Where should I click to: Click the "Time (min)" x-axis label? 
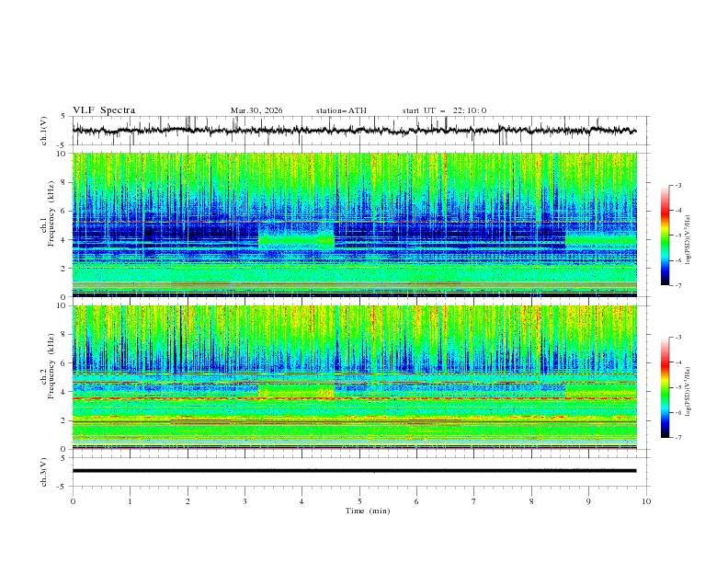pos(368,511)
